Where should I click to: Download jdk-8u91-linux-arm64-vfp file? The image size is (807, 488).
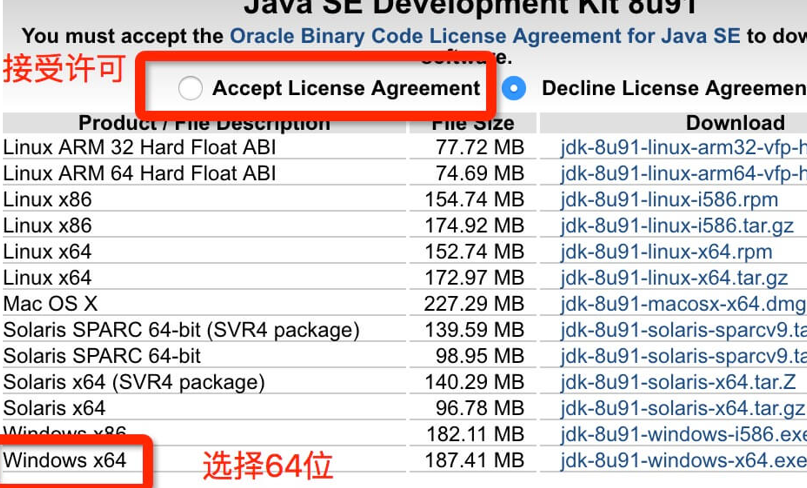coord(683,173)
